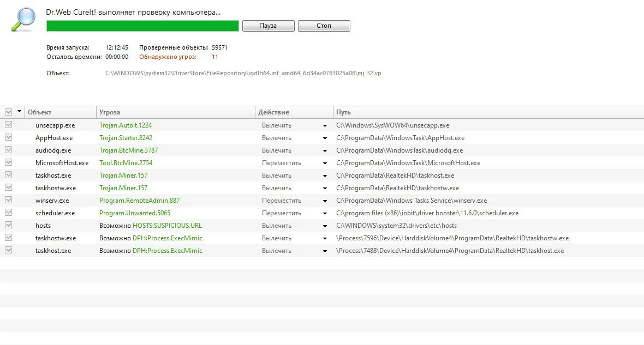
Task: Toggle checkbox for taskhostw.exe Process 7596 row
Action: tap(8, 238)
